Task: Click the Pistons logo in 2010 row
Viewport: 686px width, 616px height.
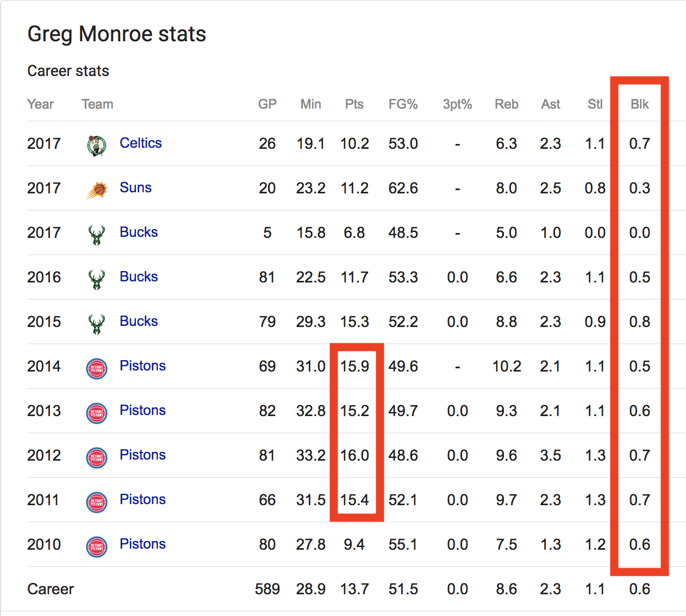Action: (x=97, y=546)
